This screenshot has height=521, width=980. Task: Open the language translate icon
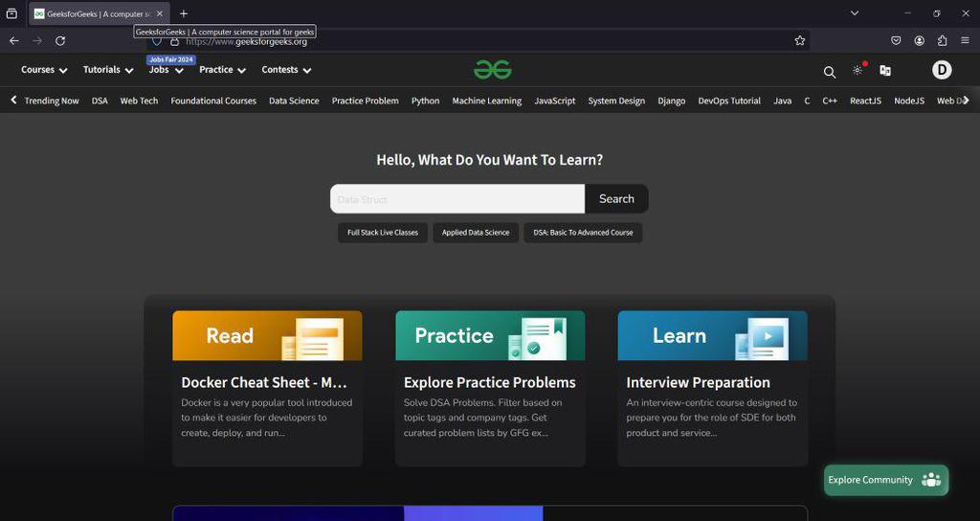pos(885,70)
